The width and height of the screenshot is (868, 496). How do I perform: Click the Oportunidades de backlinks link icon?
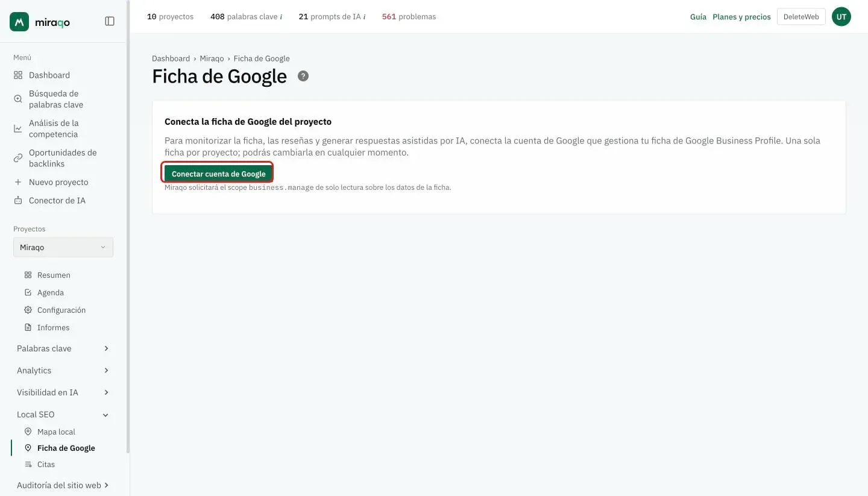click(18, 158)
